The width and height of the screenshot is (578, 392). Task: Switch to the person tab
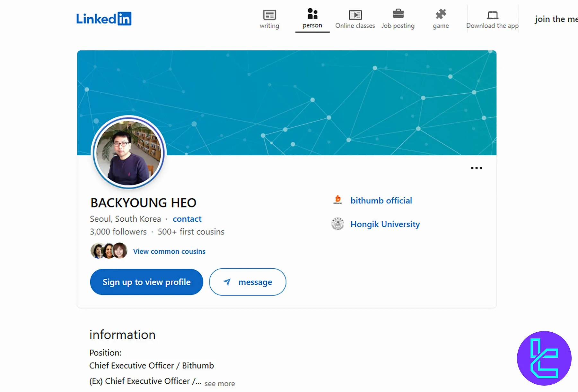(x=312, y=25)
